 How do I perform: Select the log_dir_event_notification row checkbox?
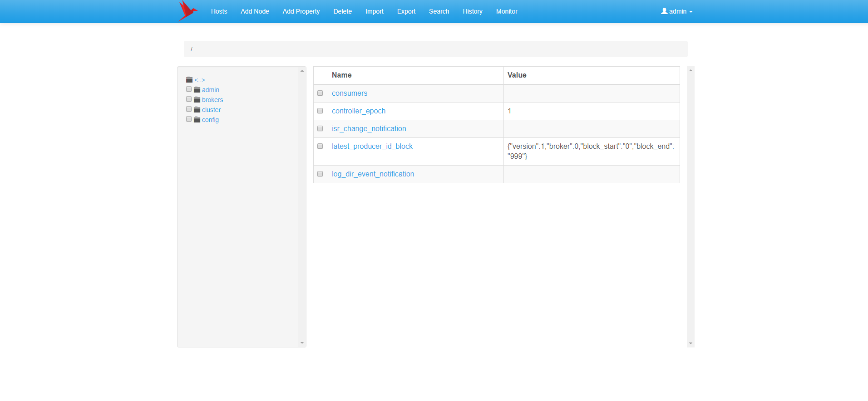point(320,174)
